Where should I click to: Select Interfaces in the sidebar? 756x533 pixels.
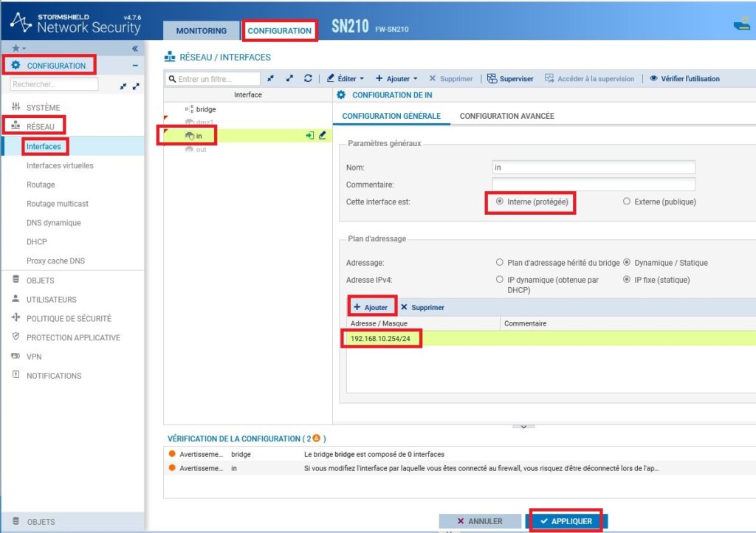(44, 146)
